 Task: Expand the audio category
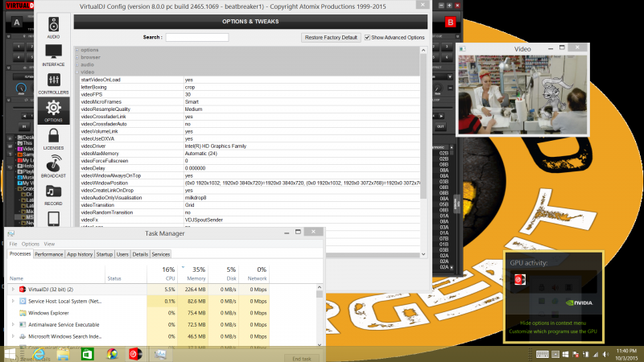(76, 65)
